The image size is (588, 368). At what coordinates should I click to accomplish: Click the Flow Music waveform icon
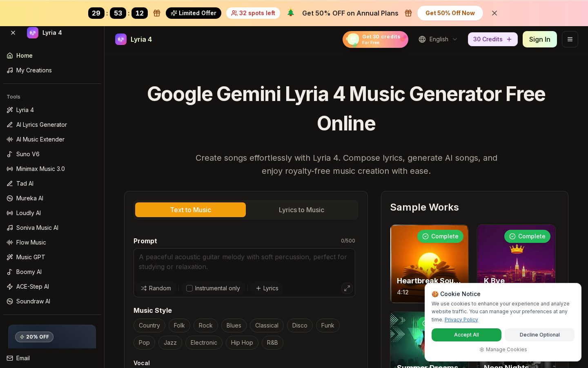pos(10,242)
